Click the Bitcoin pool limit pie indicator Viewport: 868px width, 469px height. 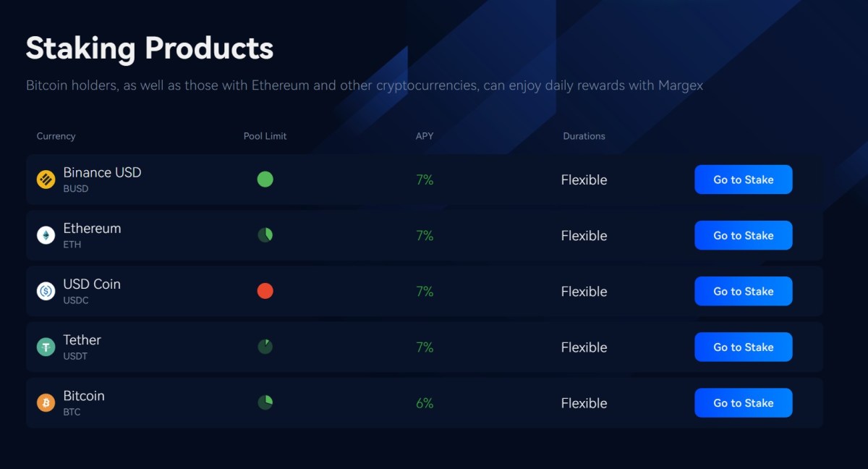[265, 402]
